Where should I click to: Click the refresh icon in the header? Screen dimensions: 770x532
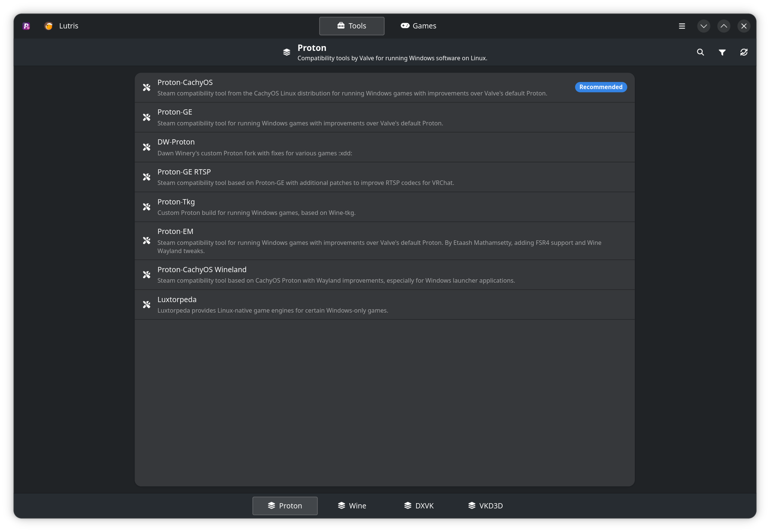(x=744, y=52)
